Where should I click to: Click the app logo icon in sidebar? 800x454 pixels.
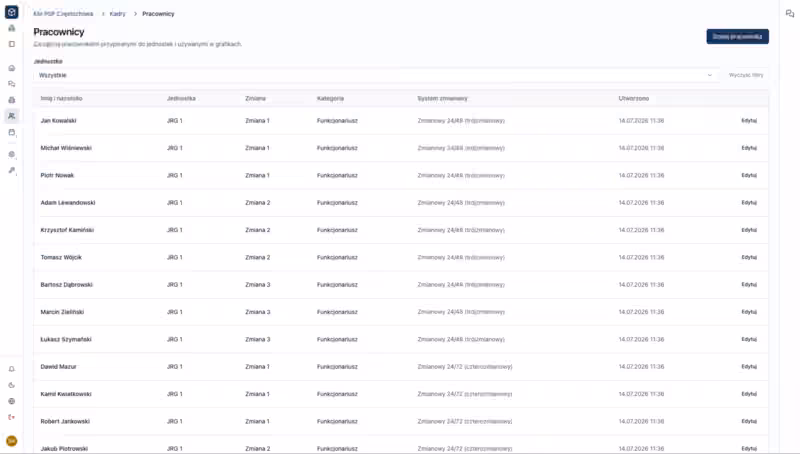pyautogui.click(x=11, y=12)
